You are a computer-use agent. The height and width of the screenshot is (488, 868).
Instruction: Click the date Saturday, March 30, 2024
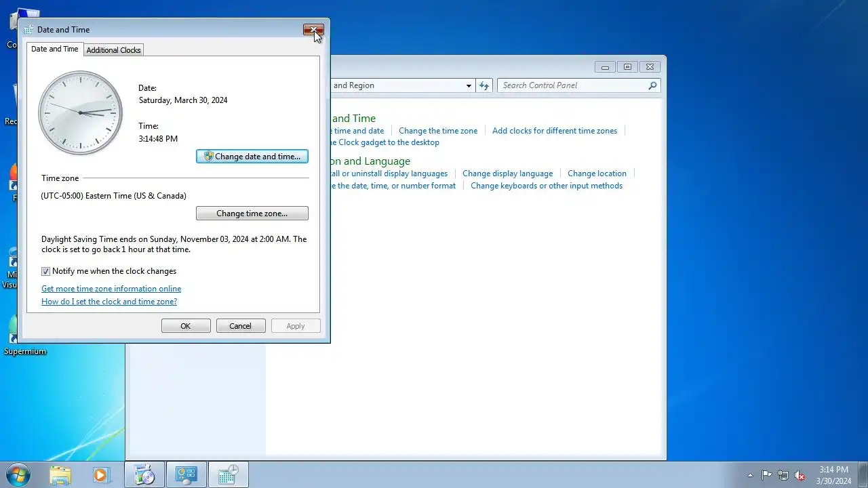pos(183,100)
